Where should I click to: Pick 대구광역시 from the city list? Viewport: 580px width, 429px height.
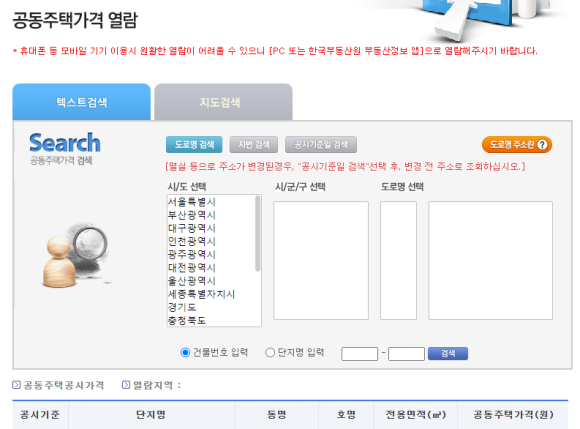coord(192,228)
